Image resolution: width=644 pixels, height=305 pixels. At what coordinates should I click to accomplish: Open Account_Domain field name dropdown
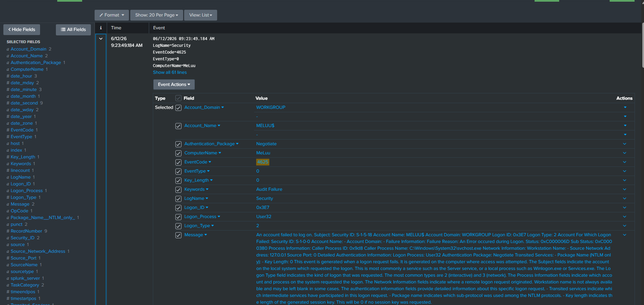pos(204,108)
